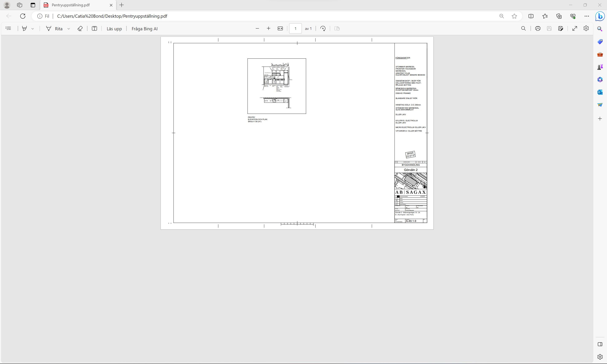The height and width of the screenshot is (364, 607).
Task: Activate the Rita drawing tool
Action: click(x=55, y=28)
